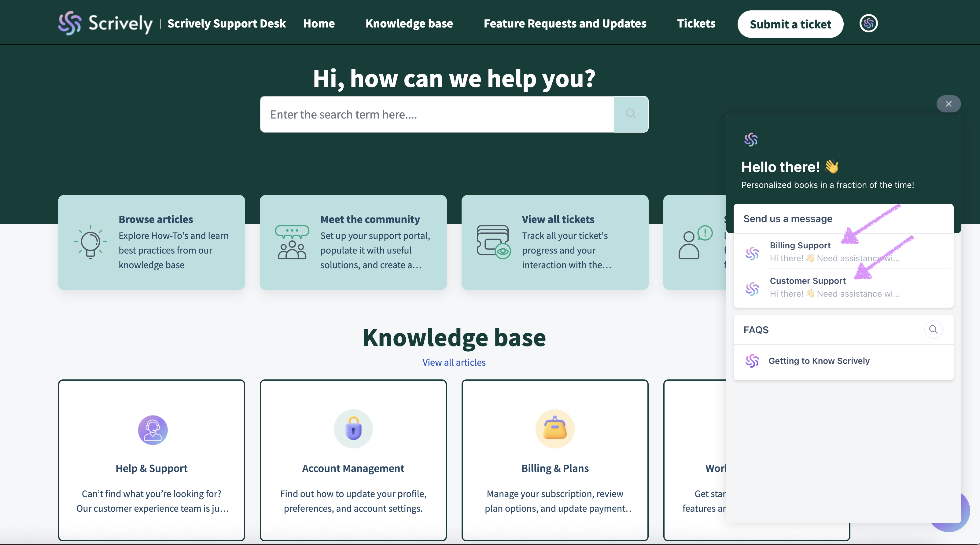This screenshot has width=980, height=545.
Task: Focus the search term input field
Action: click(x=437, y=115)
